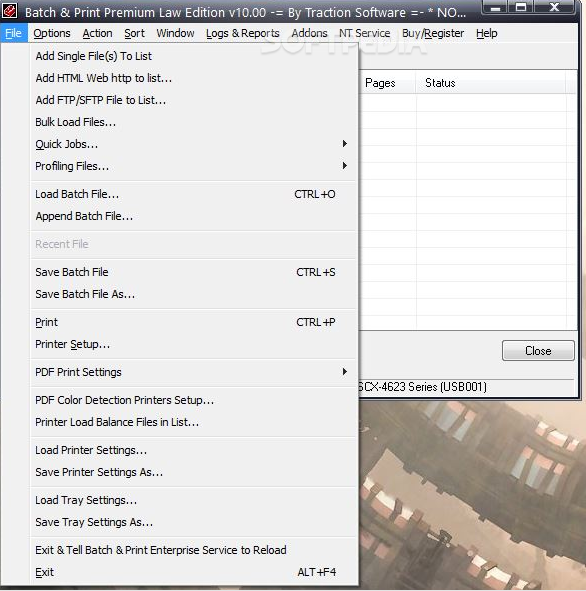
Task: Expand the PDF Print Settings submenu
Action: pyautogui.click(x=194, y=372)
